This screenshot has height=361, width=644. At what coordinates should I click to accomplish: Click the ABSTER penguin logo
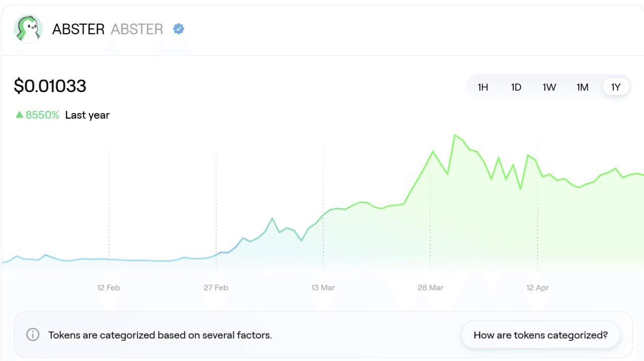click(28, 29)
